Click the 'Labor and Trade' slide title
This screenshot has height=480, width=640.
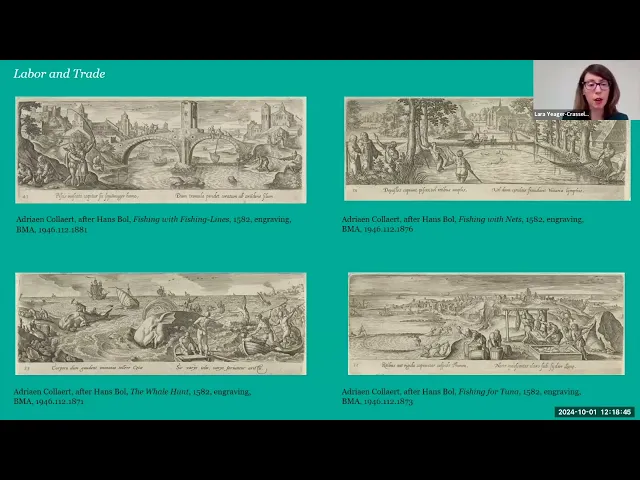pos(59,73)
